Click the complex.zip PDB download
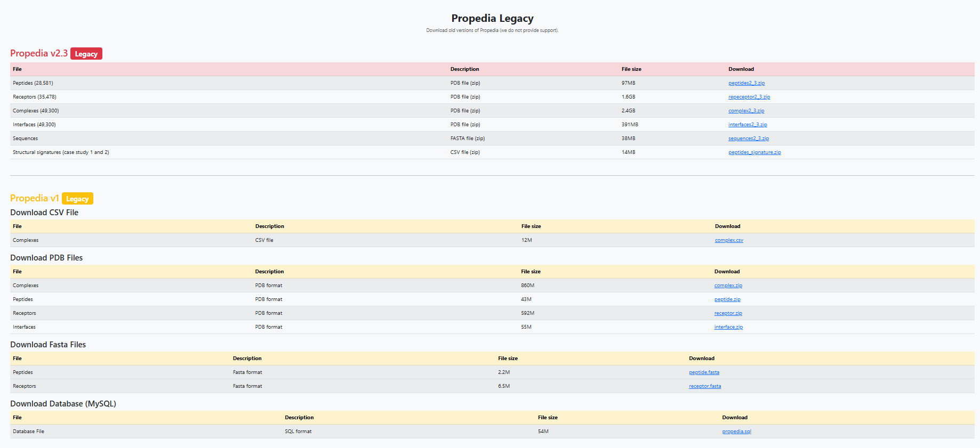Viewport: 980px width, 448px height. click(x=728, y=286)
